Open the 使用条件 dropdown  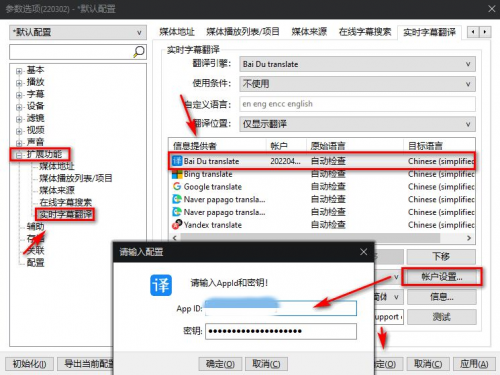(357, 84)
